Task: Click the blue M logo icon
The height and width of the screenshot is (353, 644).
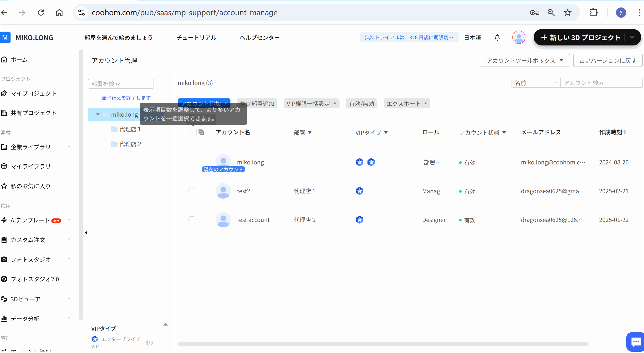Action: coord(5,38)
